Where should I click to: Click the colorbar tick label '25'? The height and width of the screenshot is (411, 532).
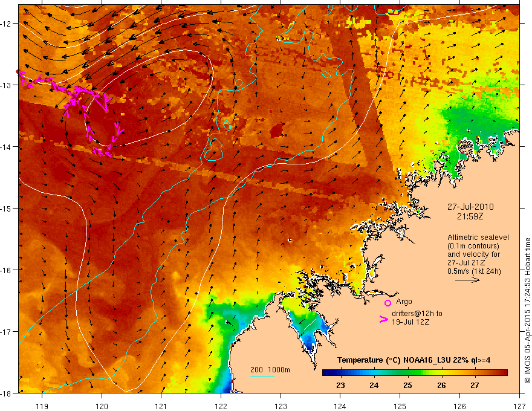tap(407, 385)
